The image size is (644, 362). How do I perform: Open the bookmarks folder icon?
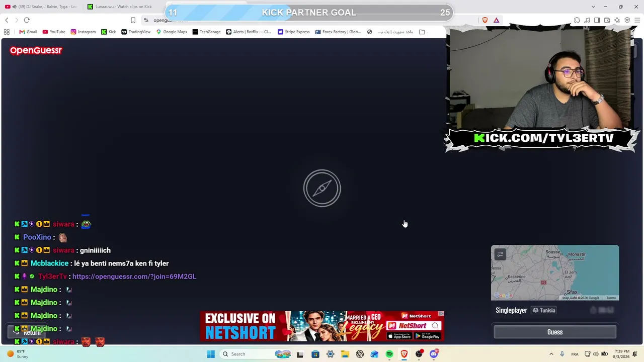coord(422,32)
